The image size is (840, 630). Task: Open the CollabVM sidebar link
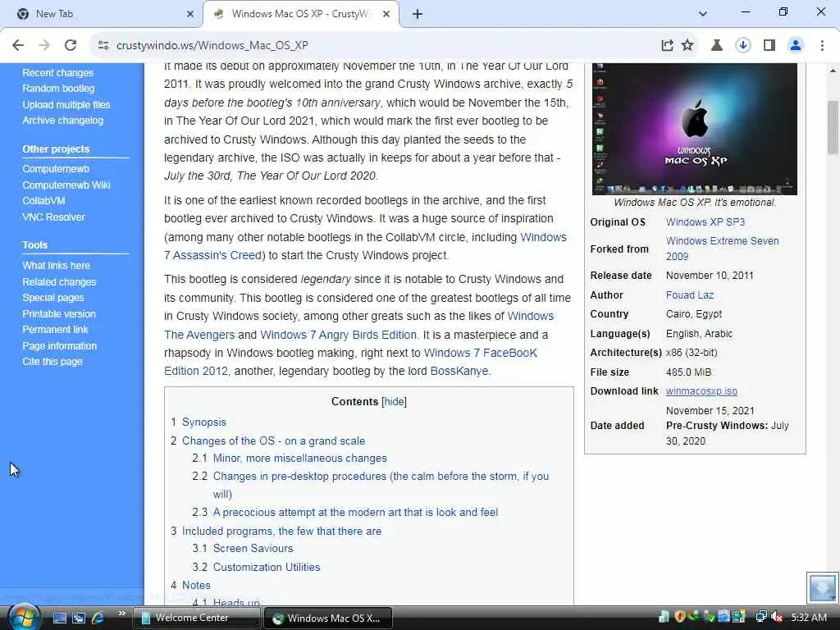(x=43, y=201)
